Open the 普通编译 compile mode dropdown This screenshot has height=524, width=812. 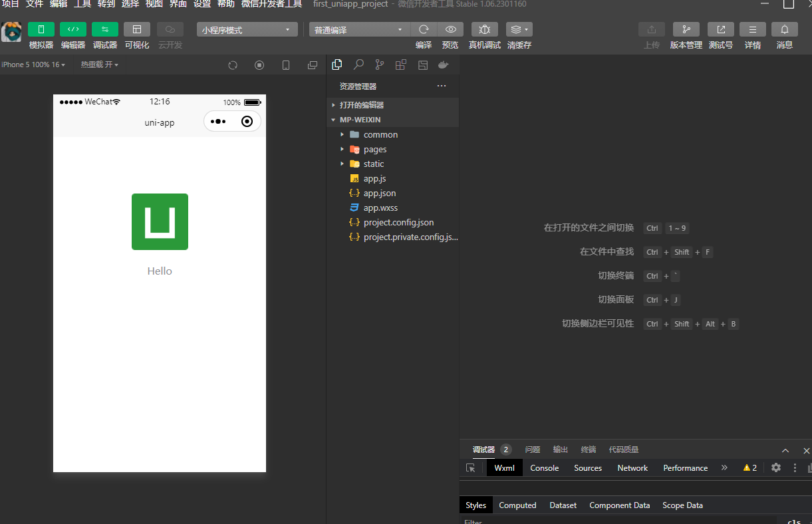(x=360, y=30)
